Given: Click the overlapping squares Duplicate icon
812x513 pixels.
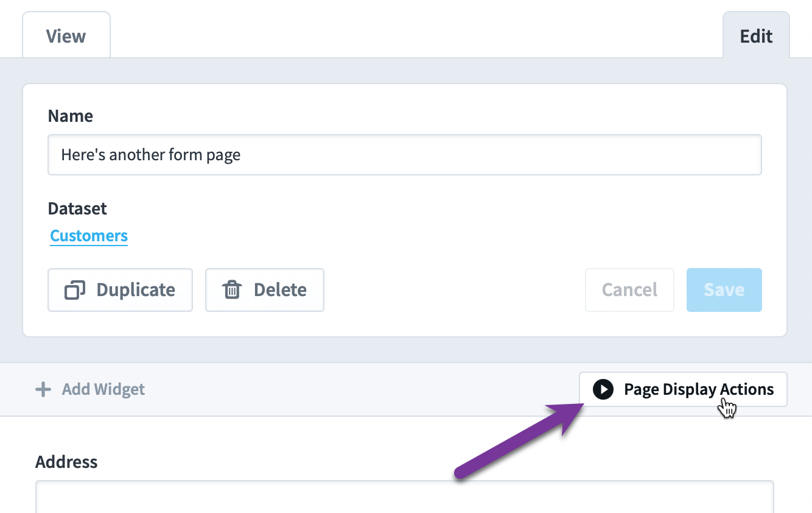Looking at the screenshot, I should (75, 290).
